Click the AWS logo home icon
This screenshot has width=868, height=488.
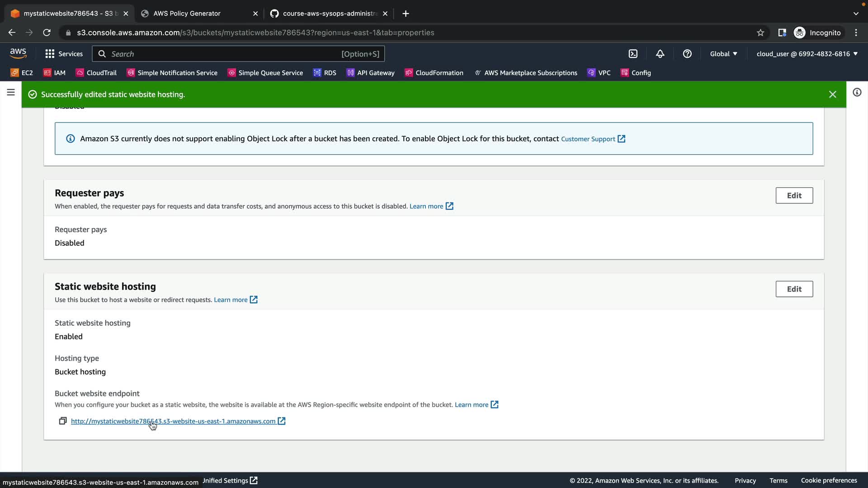click(x=18, y=53)
